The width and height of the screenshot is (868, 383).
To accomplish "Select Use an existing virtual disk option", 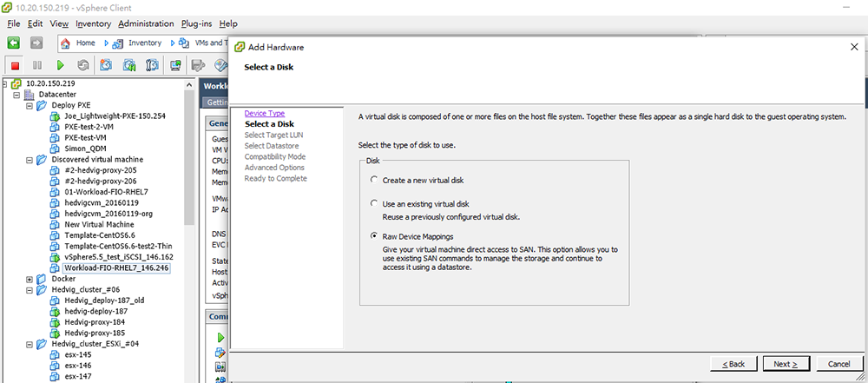I will pos(375,203).
